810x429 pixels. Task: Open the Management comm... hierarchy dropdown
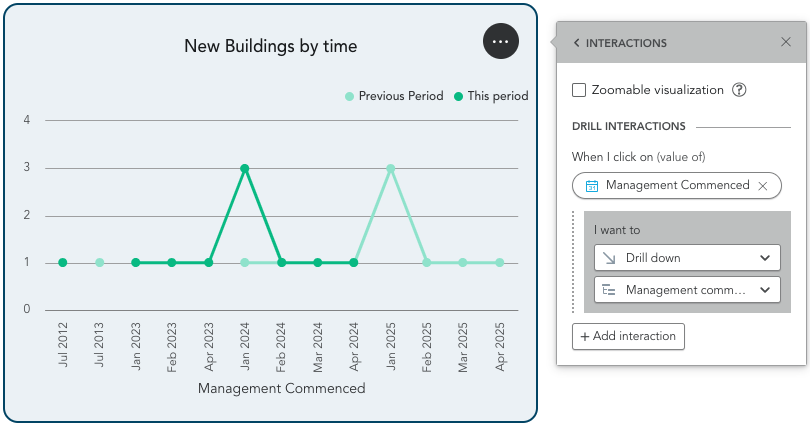point(687,290)
